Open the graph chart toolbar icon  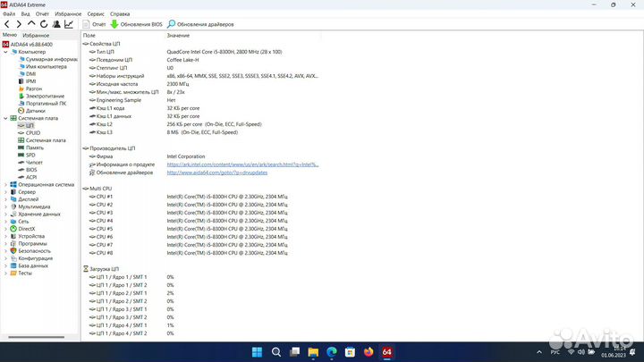point(69,24)
